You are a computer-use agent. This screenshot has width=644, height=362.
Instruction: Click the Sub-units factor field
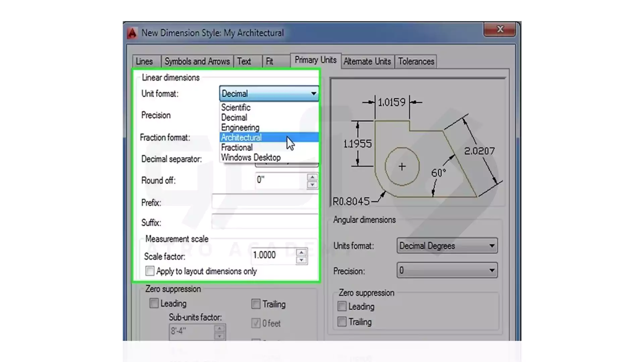click(192, 331)
